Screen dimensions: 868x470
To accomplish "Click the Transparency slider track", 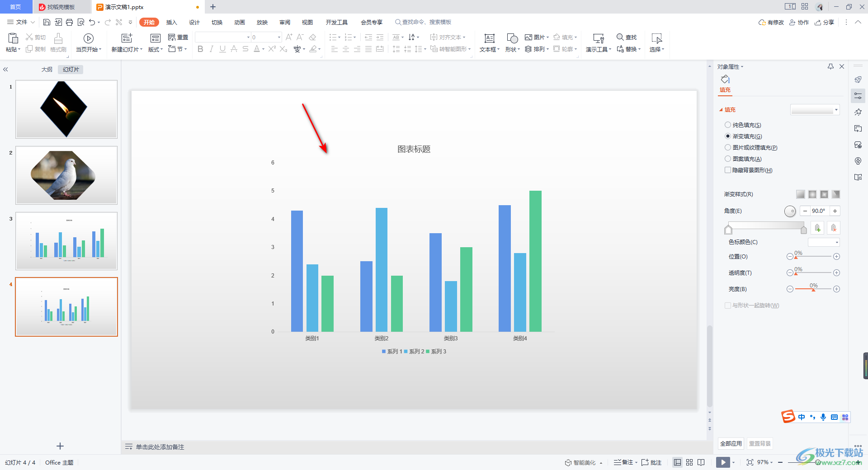I will coord(813,273).
